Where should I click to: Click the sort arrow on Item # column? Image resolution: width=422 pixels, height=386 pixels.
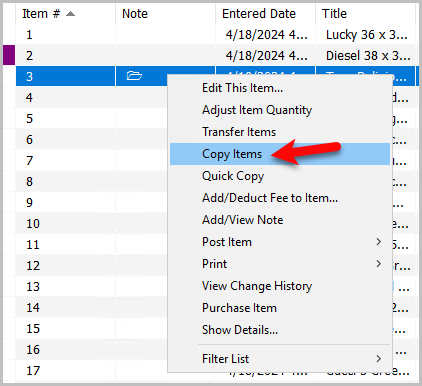tap(70, 14)
